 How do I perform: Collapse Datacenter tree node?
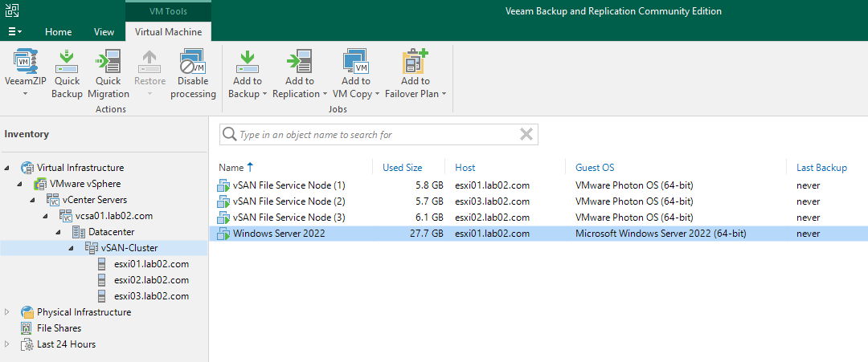tap(59, 232)
